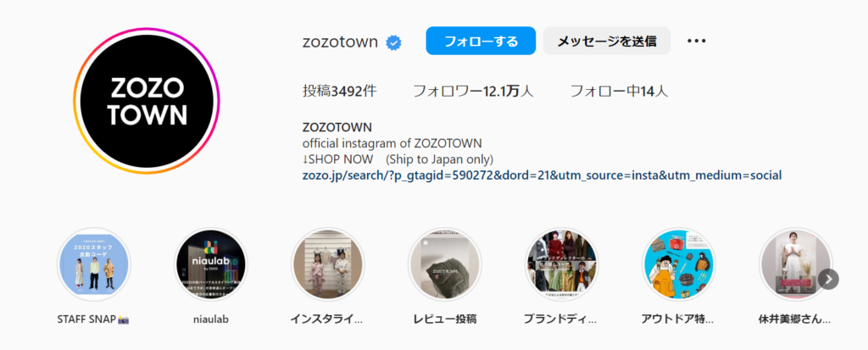868x350 pixels.
Task: Show next highlights with the arrow
Action: (828, 279)
